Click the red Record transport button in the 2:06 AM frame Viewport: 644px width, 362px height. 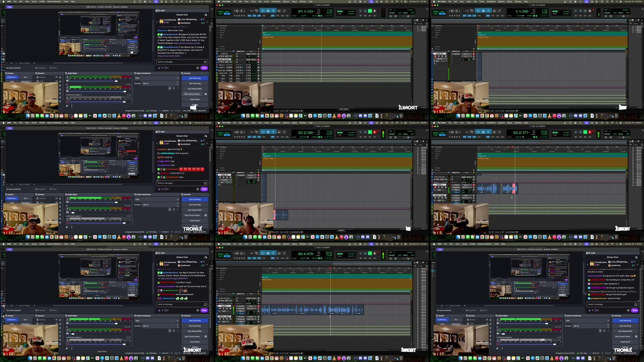375,132
